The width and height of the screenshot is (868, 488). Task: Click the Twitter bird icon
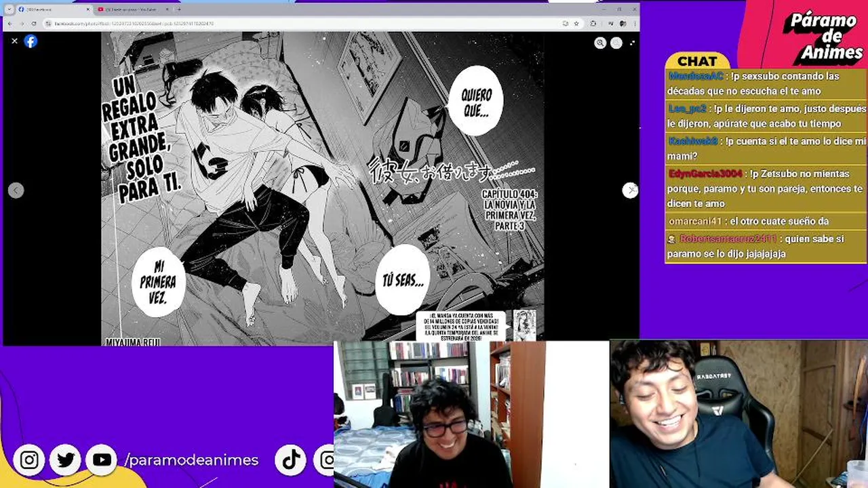(66, 460)
